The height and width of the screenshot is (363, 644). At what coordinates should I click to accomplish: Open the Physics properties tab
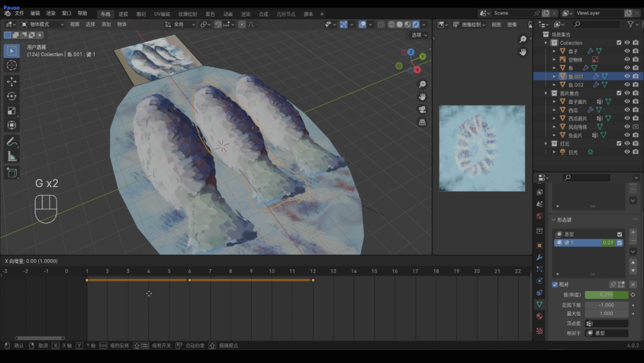(540, 281)
